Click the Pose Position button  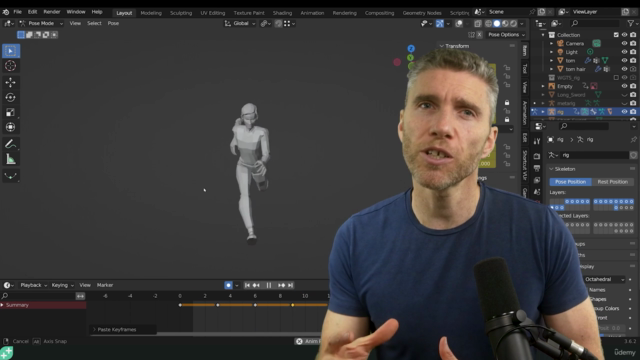(570, 182)
